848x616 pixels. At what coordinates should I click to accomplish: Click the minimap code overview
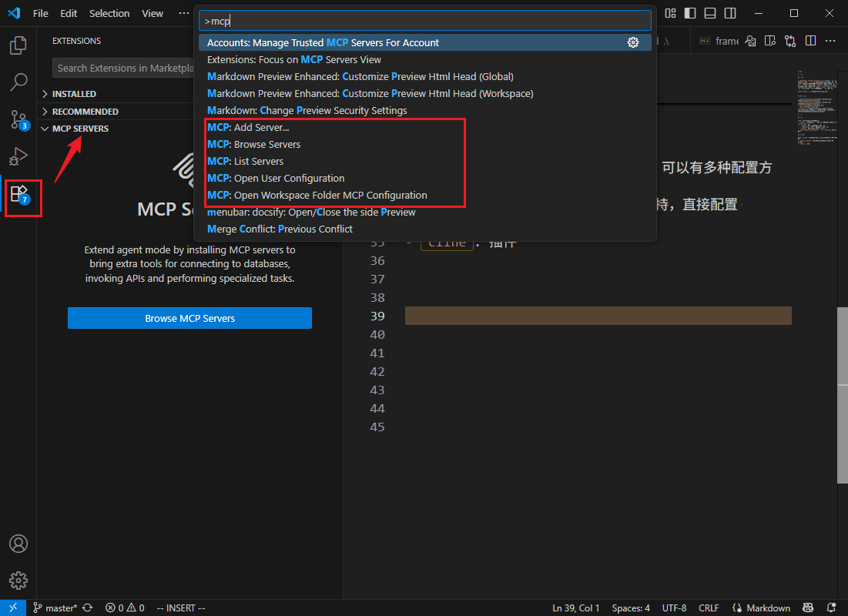(x=816, y=107)
